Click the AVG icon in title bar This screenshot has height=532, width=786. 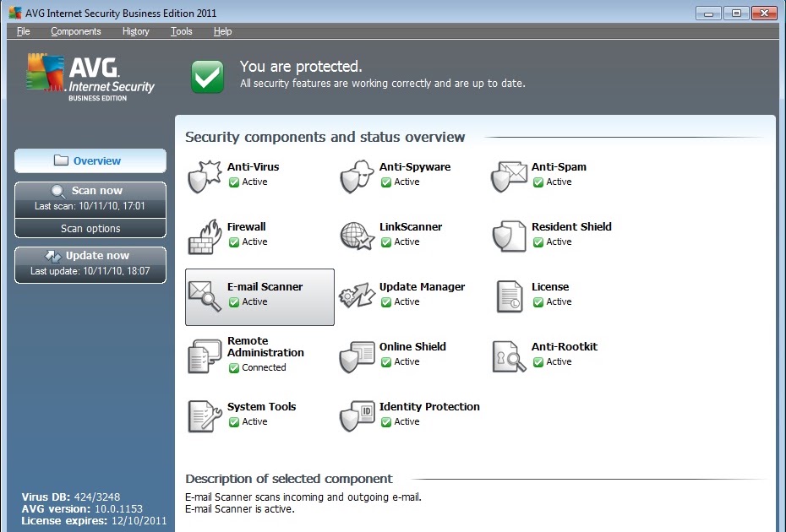[x=15, y=13]
